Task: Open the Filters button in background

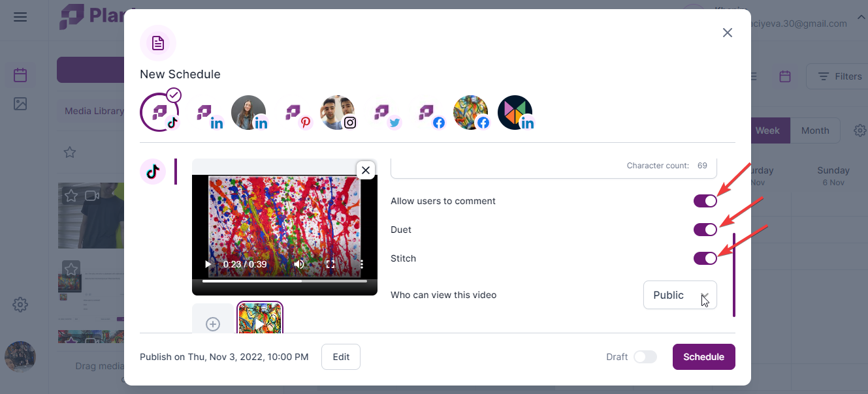Action: [840, 76]
